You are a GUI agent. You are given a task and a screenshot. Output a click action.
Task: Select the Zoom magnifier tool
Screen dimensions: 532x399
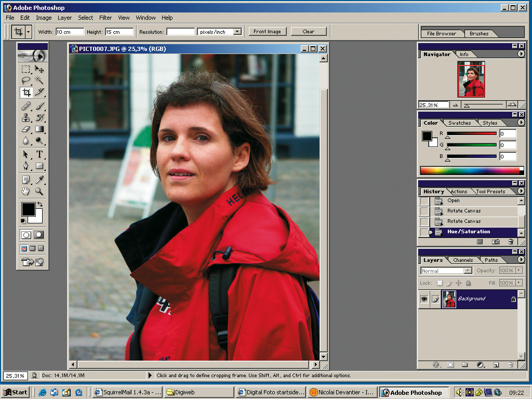(39, 192)
